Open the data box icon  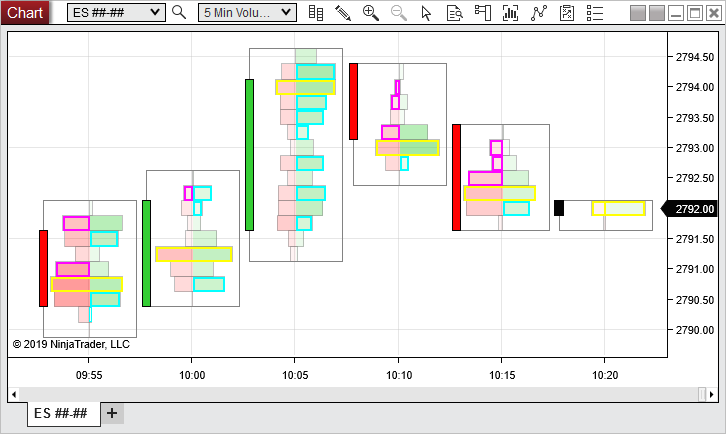click(x=455, y=13)
